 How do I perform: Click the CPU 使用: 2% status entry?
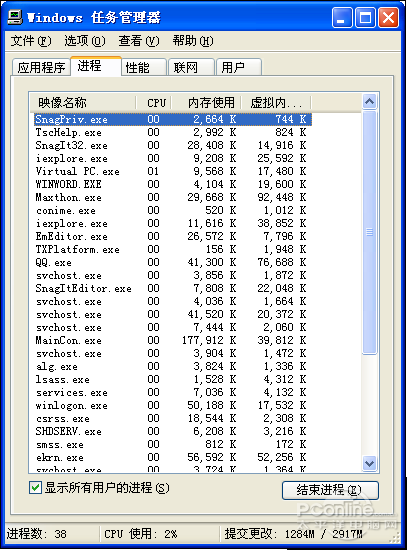click(141, 534)
